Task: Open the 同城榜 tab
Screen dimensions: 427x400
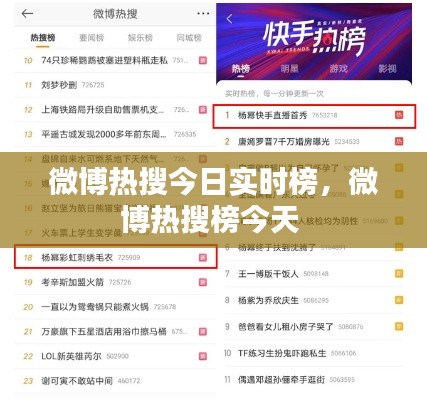Action: click(x=189, y=38)
